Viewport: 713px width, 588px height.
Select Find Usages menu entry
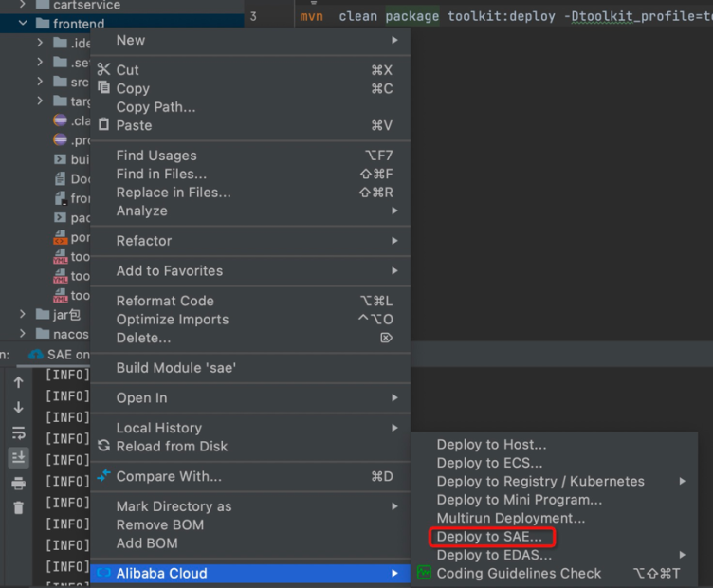tap(250, 156)
